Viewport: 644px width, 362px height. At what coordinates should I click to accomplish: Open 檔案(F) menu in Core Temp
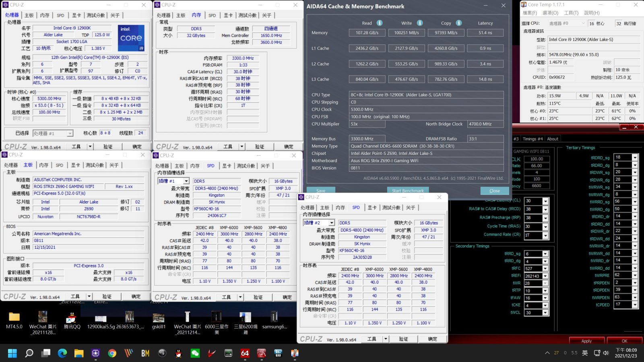530,13
